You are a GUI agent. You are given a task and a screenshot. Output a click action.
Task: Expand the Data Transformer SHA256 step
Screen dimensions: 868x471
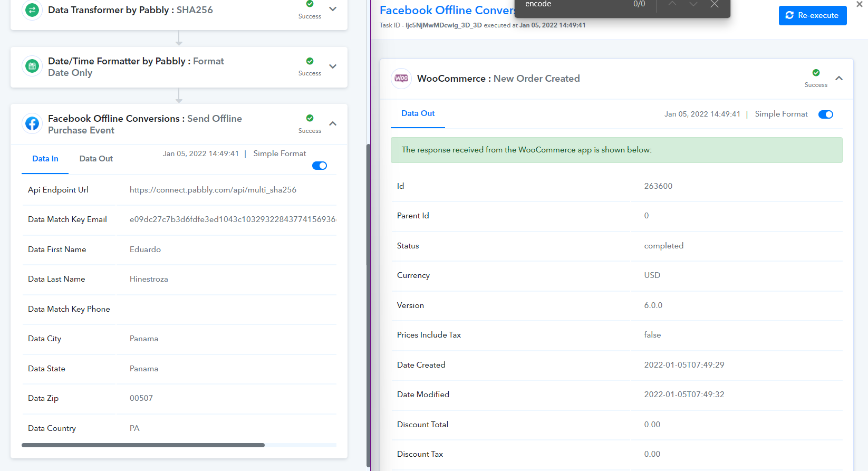(333, 9)
